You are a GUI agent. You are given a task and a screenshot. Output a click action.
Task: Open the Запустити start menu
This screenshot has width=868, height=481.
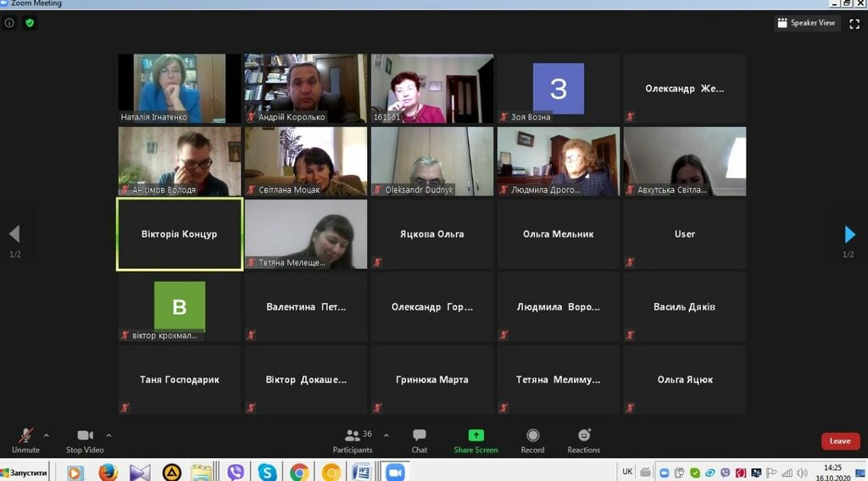click(x=25, y=472)
